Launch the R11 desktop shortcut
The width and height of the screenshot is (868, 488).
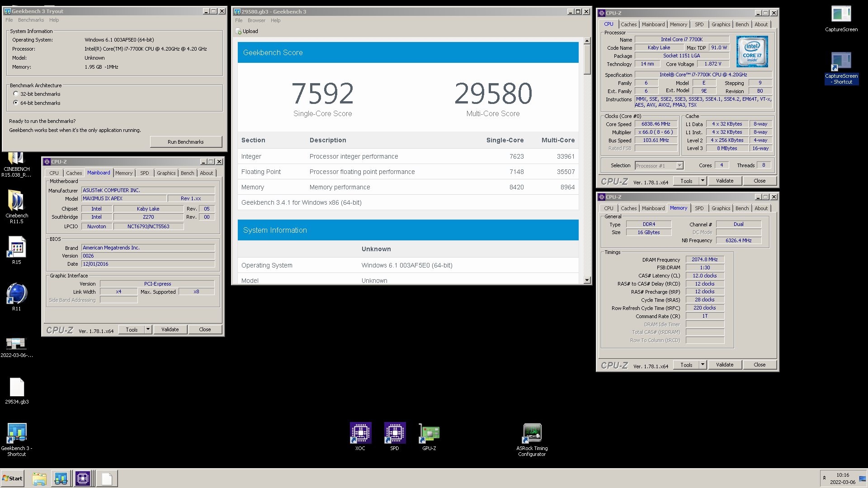pyautogui.click(x=16, y=297)
